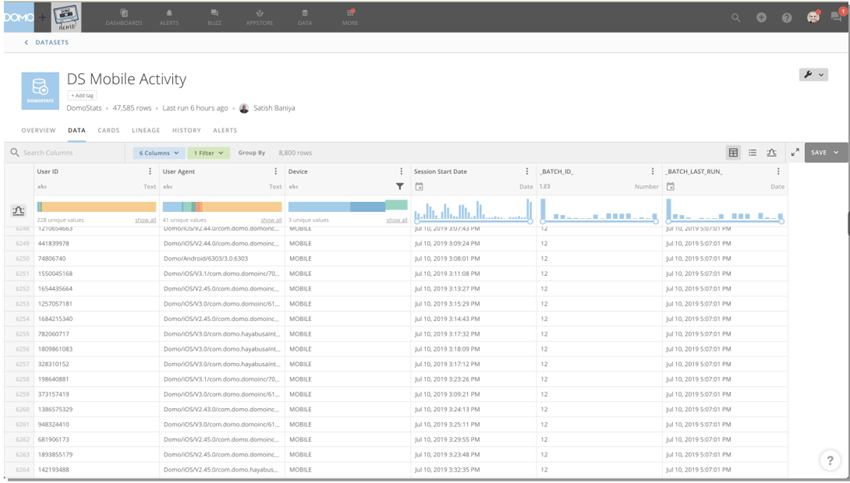Open the Dashboards navigation item
The image size is (850, 483).
(124, 17)
